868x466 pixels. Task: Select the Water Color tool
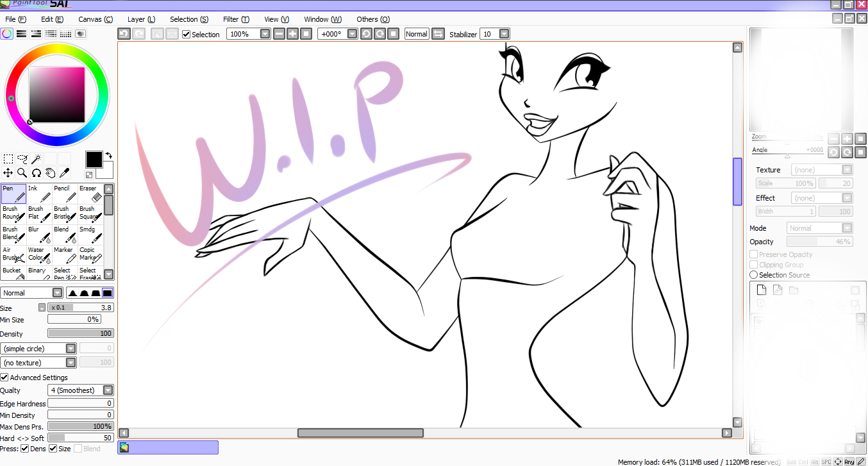coord(39,255)
